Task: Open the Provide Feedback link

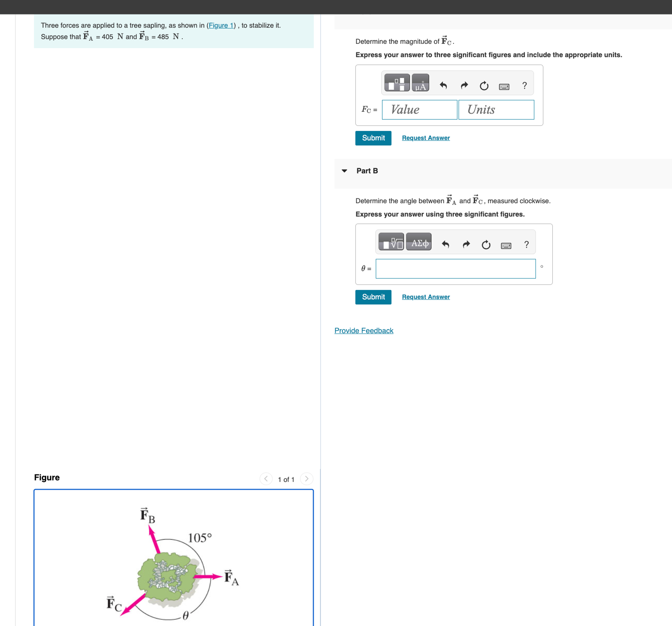Action: pyautogui.click(x=364, y=330)
